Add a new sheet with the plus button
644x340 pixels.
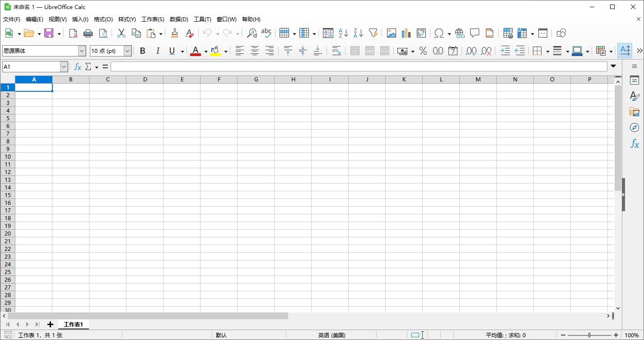(x=50, y=324)
